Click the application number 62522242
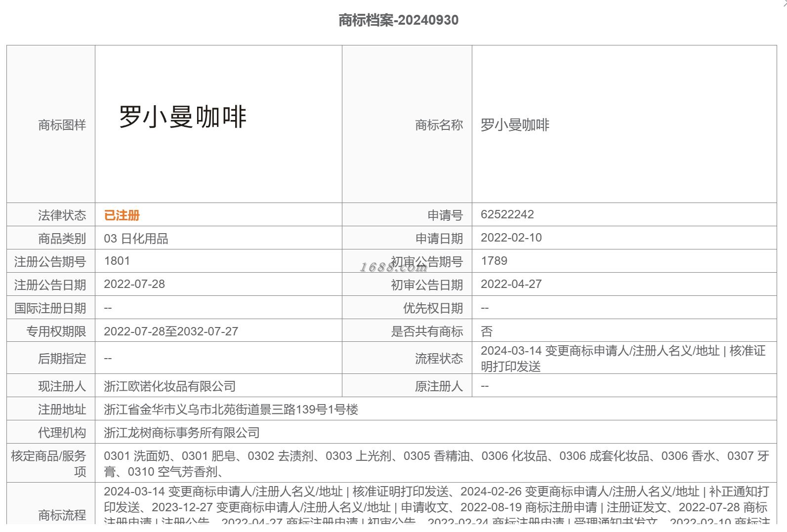This screenshot has height=532, width=787. coord(507,214)
